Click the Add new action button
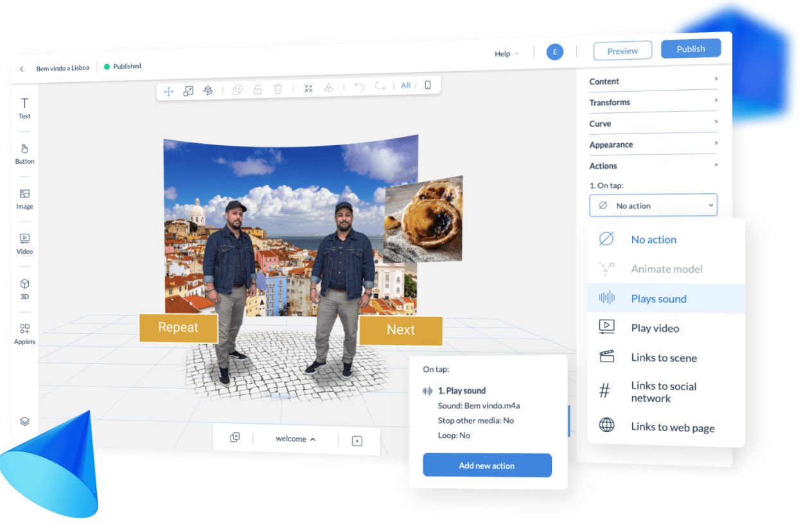The height and width of the screenshot is (524, 812). pos(487,466)
